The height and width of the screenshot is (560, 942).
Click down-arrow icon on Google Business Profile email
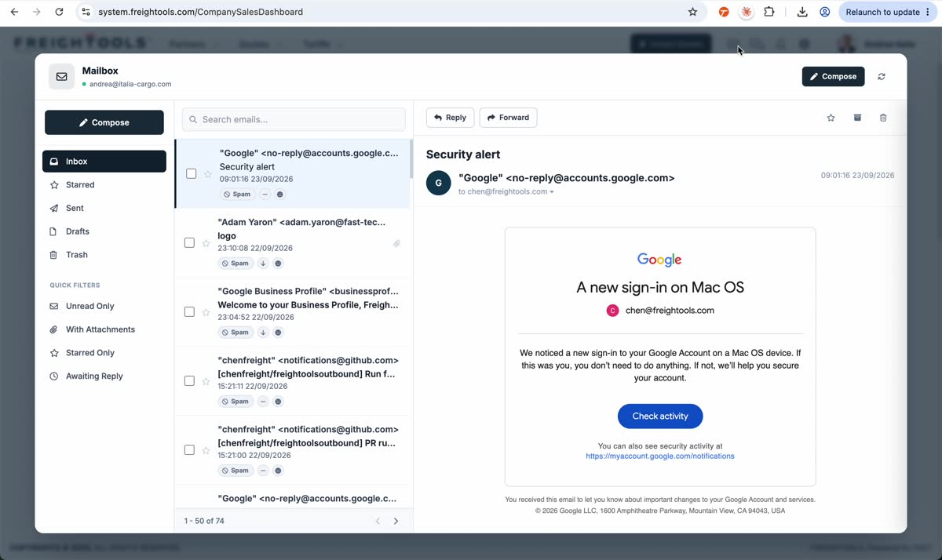(x=263, y=333)
